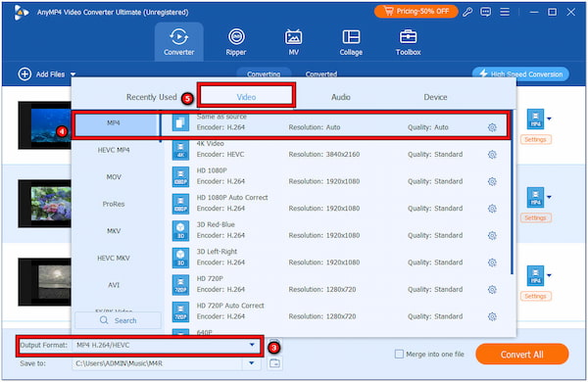Image resolution: width=588 pixels, height=382 pixels.
Task: Switch to the Recently Used tab
Action: point(151,97)
